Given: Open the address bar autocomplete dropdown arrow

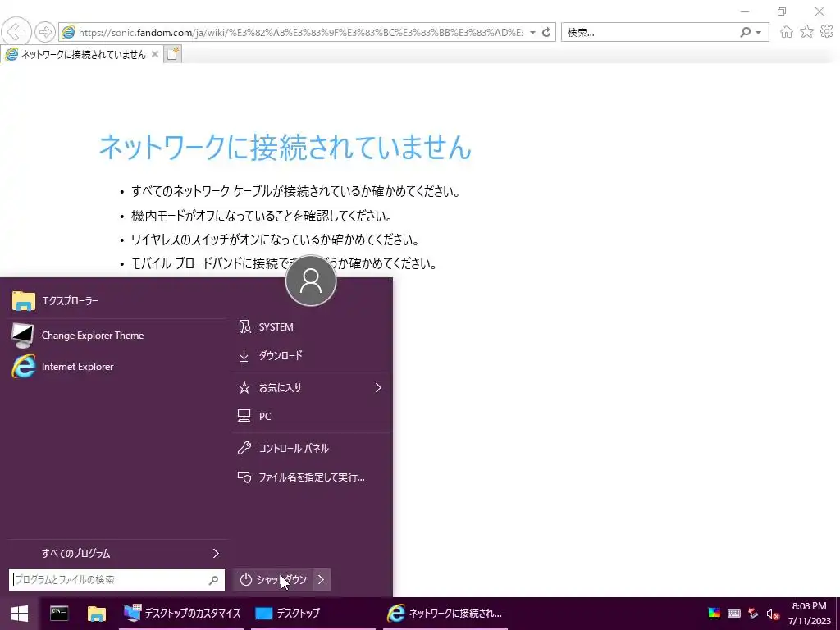Looking at the screenshot, I should [533, 33].
